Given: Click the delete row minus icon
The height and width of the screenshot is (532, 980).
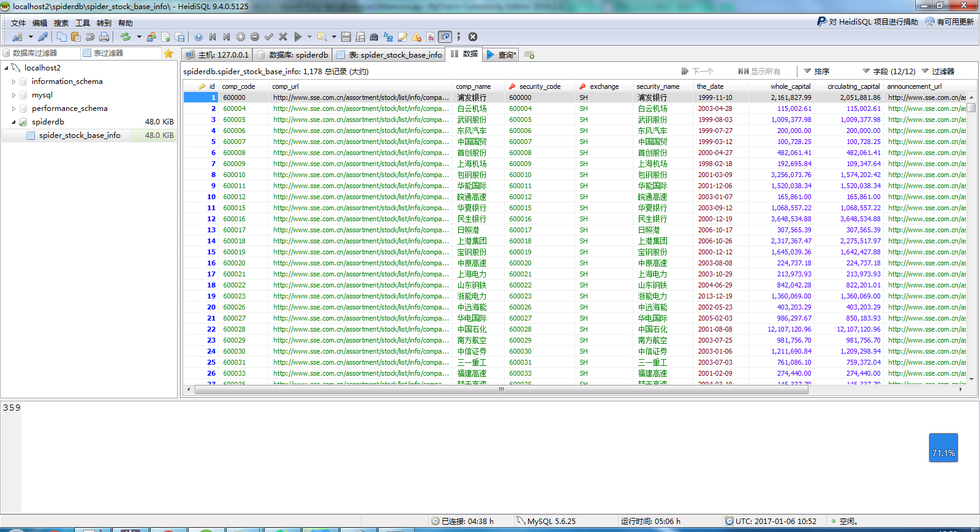Looking at the screenshot, I should pyautogui.click(x=255, y=37).
